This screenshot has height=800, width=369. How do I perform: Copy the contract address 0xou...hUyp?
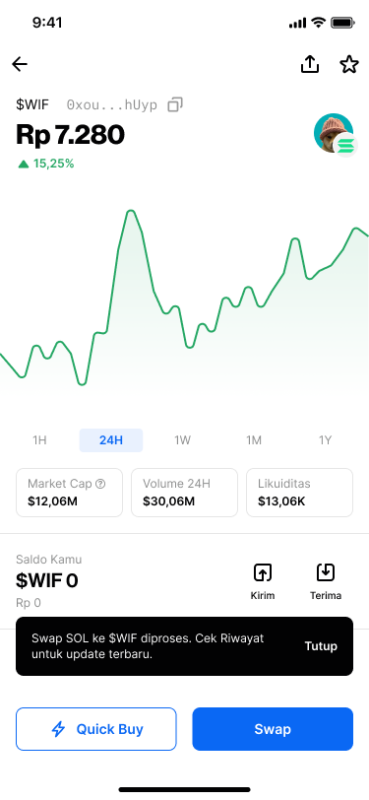point(175,105)
